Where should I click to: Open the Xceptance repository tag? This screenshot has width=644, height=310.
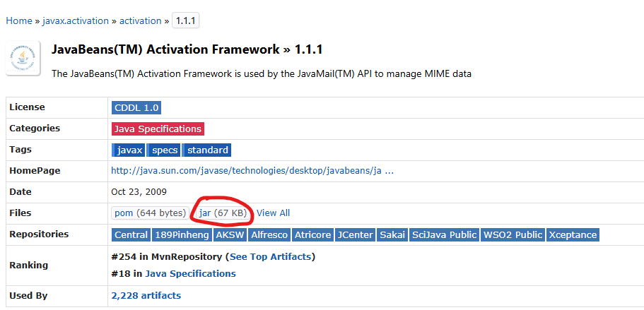573,235
